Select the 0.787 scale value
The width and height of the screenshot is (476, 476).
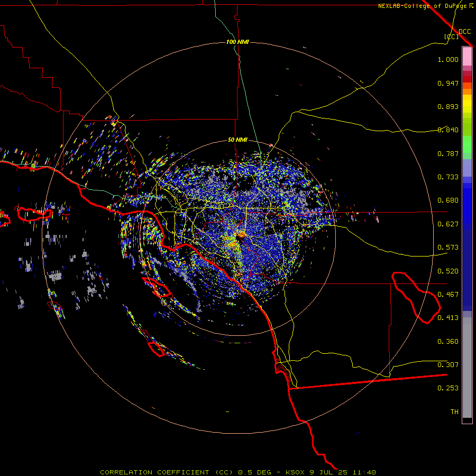(x=448, y=153)
